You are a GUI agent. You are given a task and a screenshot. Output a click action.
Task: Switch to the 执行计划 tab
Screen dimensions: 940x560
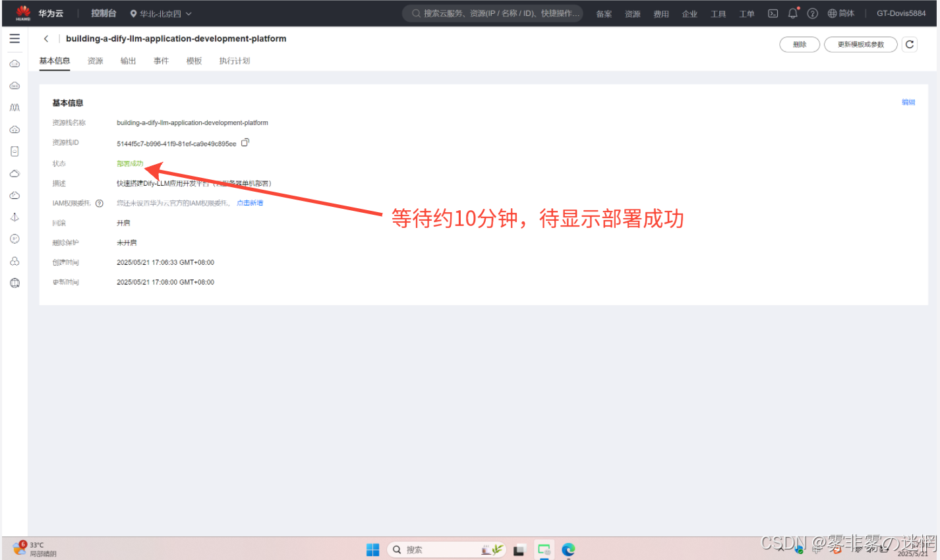click(235, 61)
